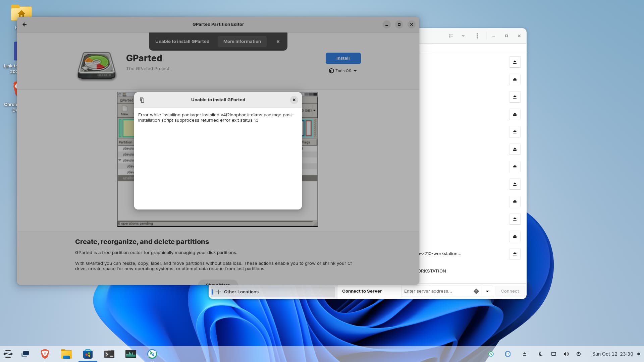Select Other Locations in sidebar
Viewport: 644px width, 362px height.
[241, 292]
